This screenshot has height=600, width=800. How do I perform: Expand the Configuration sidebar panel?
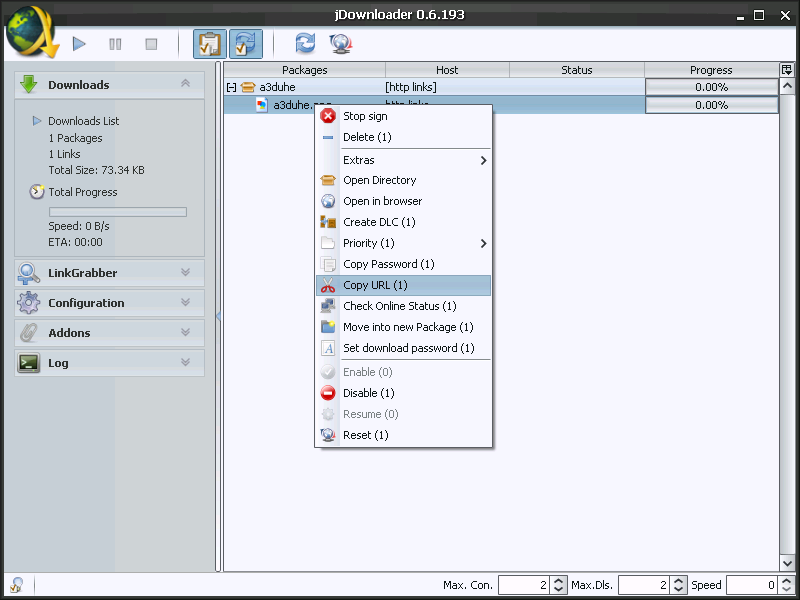[x=185, y=303]
